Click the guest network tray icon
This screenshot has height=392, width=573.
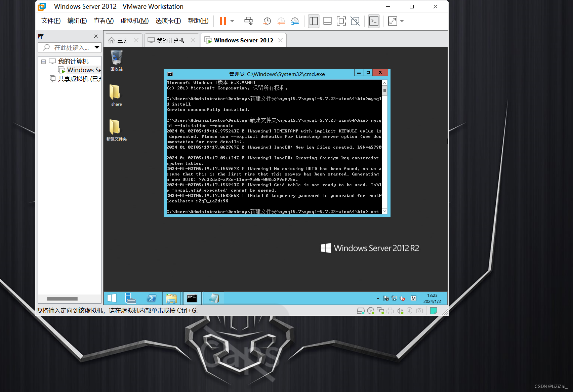pyautogui.click(x=394, y=298)
